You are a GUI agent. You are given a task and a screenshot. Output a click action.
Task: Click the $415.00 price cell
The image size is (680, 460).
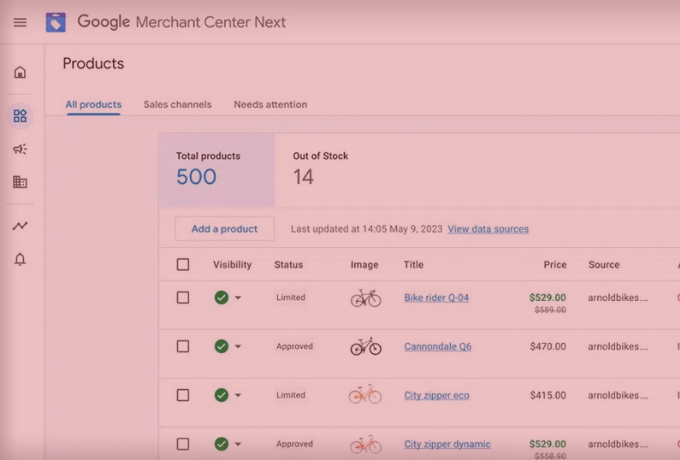548,395
